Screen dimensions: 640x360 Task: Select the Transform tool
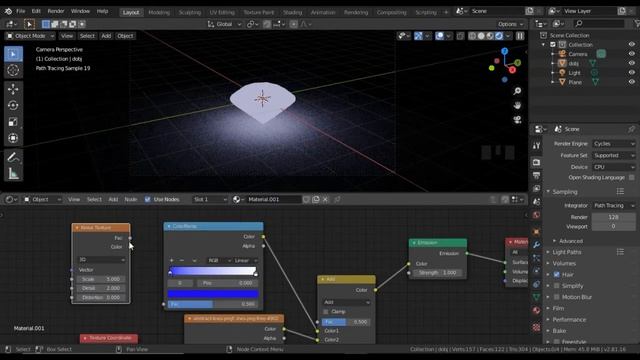coord(13,138)
